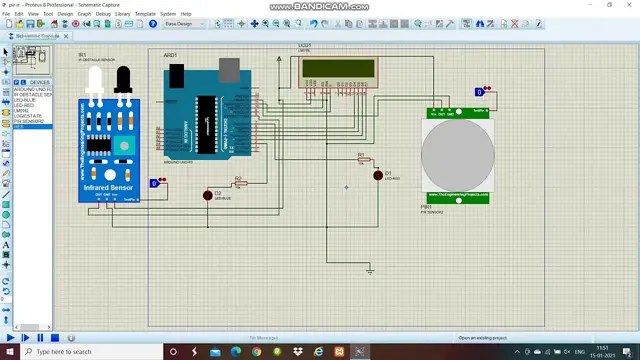
Task: Click the Pick parts from libraries icon
Action: [417, 24]
